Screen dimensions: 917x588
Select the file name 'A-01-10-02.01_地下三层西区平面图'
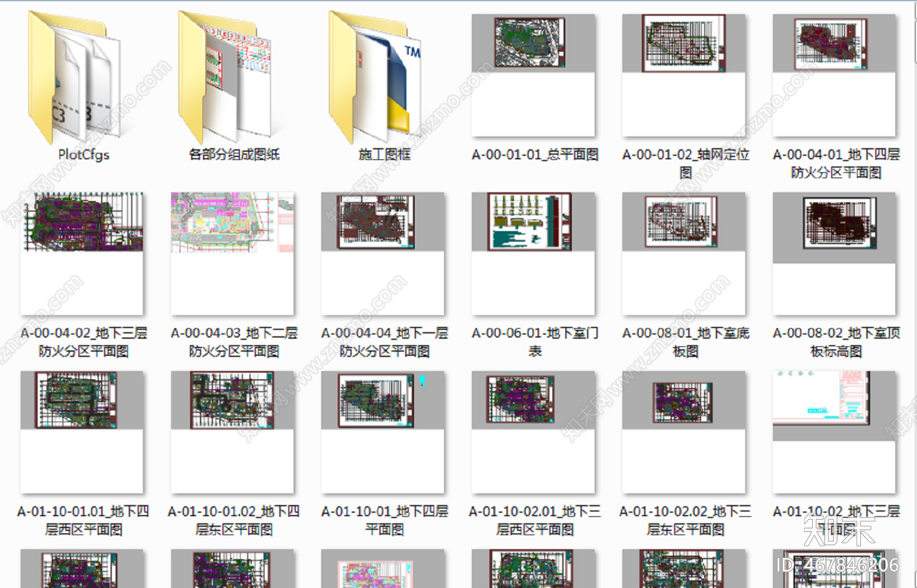pyautogui.click(x=535, y=520)
